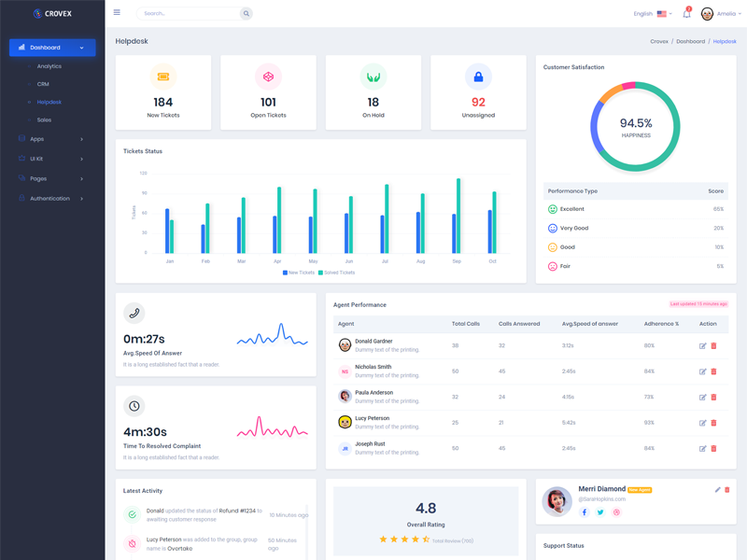Click the Crovex logo
Image resolution: width=747 pixels, height=560 pixels.
coord(52,13)
